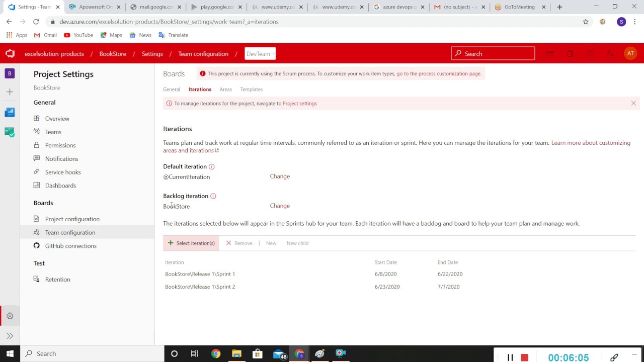
Task: Click Sprint 1 start date 6/8/2020
Action: click(386, 274)
